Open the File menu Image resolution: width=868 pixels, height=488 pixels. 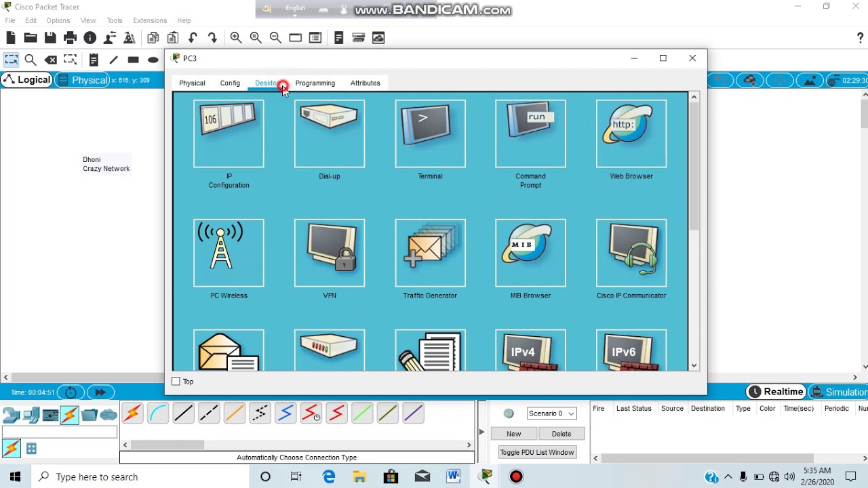click(x=10, y=20)
